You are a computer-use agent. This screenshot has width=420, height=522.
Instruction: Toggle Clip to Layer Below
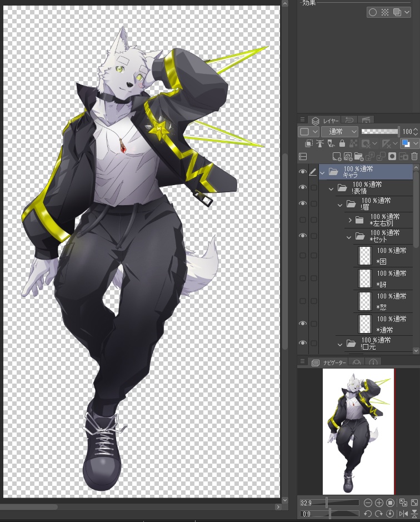309,143
